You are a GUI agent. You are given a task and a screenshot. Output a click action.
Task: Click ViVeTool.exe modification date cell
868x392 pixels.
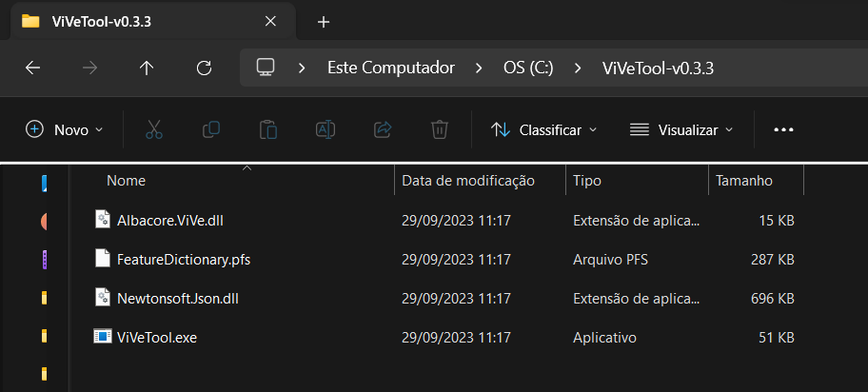click(x=456, y=337)
